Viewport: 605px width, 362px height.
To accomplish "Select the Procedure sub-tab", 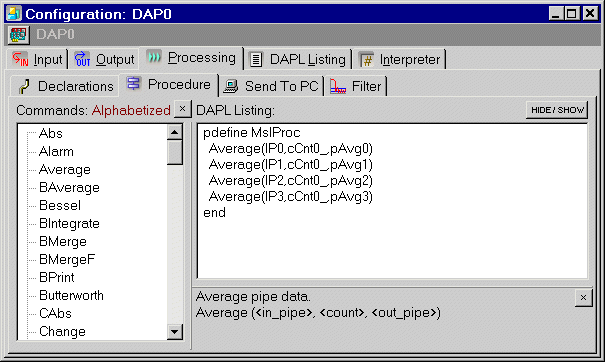I will (169, 84).
